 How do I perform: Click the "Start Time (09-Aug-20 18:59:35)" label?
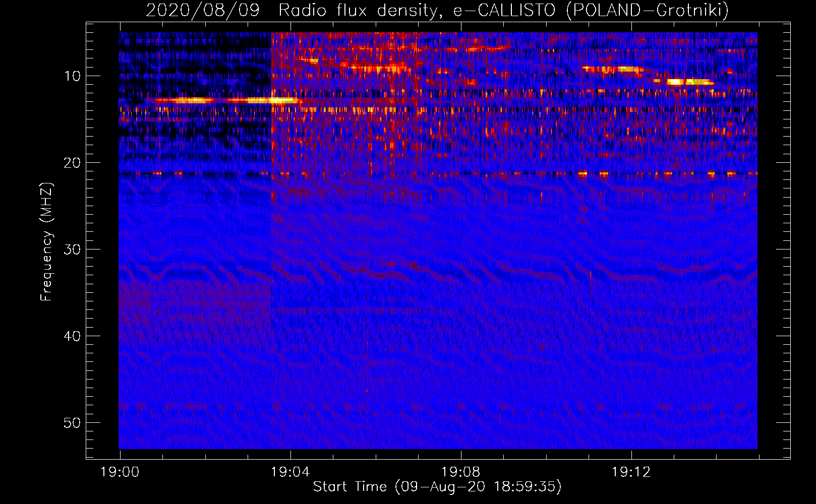click(437, 487)
